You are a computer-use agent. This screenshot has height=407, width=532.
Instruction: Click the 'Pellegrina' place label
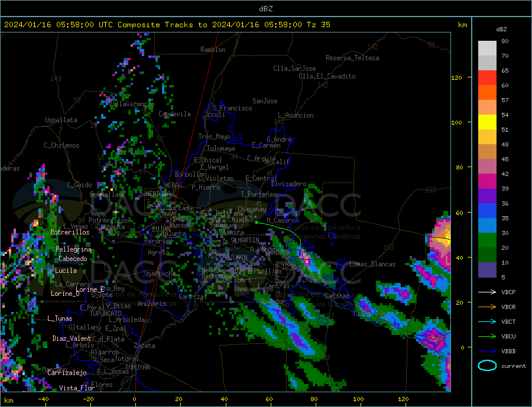74,249
